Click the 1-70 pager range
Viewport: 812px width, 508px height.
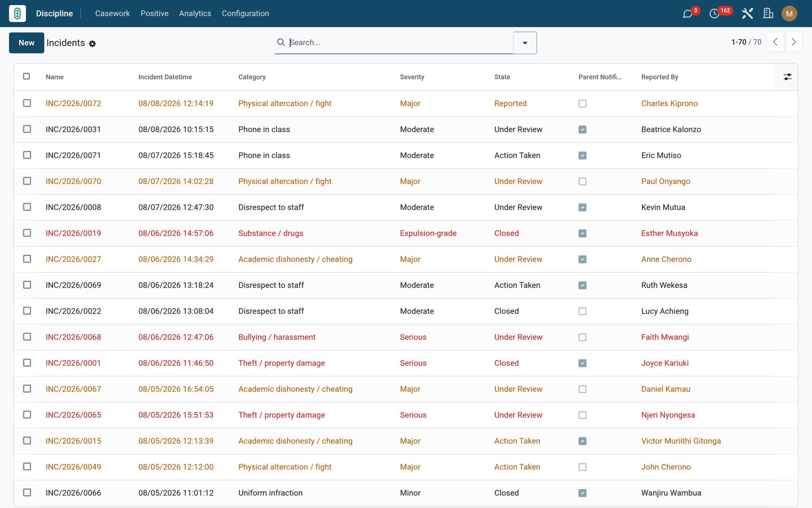[738, 42]
